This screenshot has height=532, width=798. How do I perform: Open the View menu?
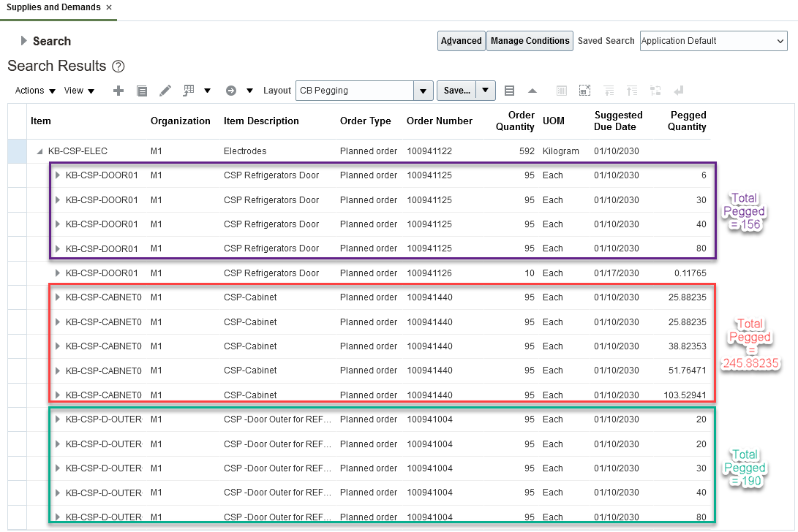coord(79,91)
